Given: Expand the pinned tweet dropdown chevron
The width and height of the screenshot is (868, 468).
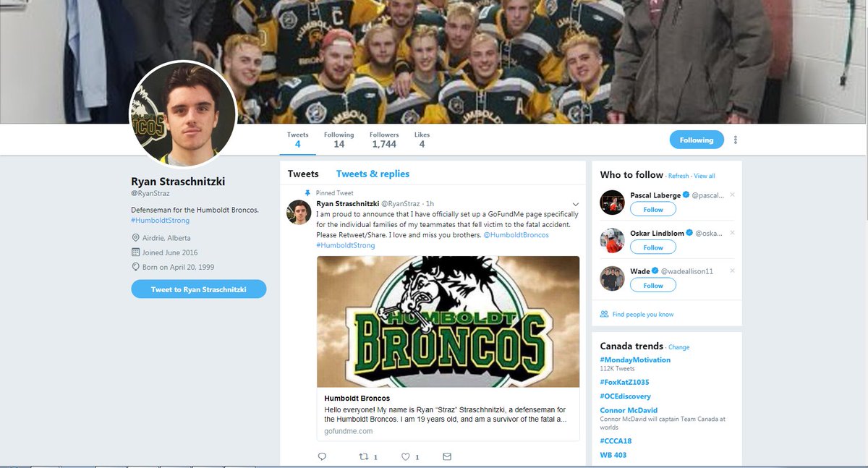Looking at the screenshot, I should [575, 205].
